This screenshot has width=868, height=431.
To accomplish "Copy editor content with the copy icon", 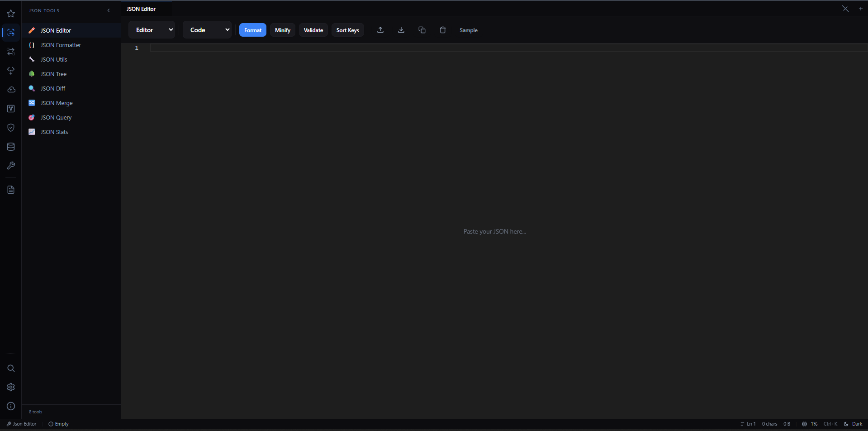I will (422, 30).
